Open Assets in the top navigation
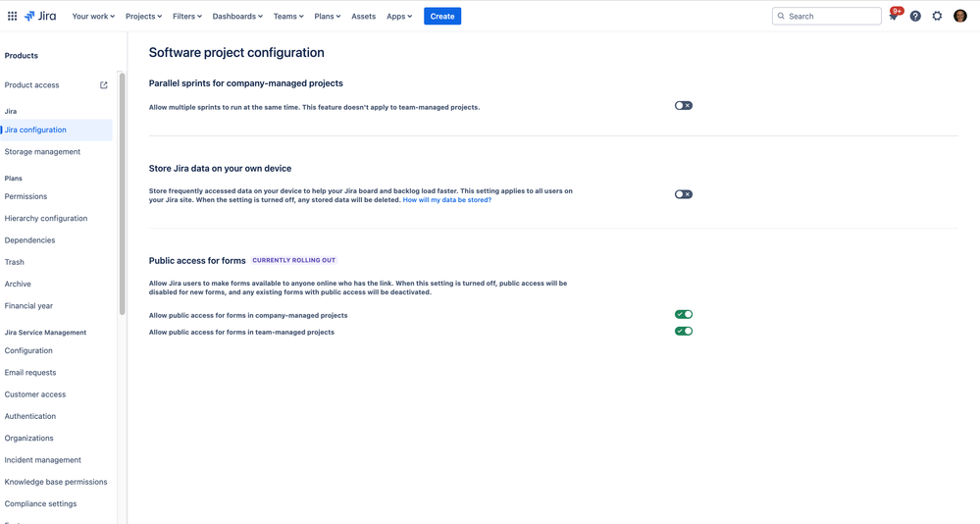This screenshot has height=524, width=980. (363, 17)
